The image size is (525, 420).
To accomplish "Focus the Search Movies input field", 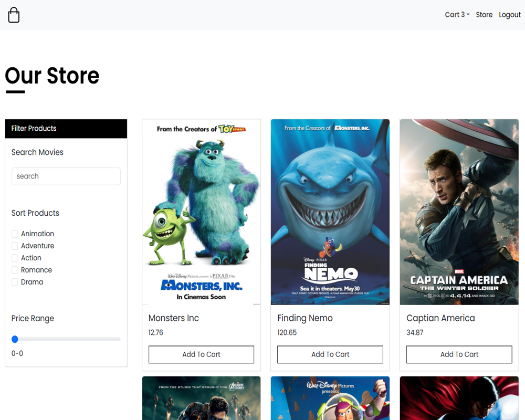I will [66, 176].
